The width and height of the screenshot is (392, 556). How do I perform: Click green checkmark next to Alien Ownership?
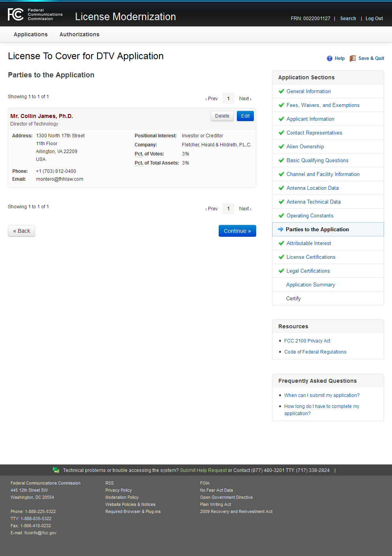click(x=281, y=146)
